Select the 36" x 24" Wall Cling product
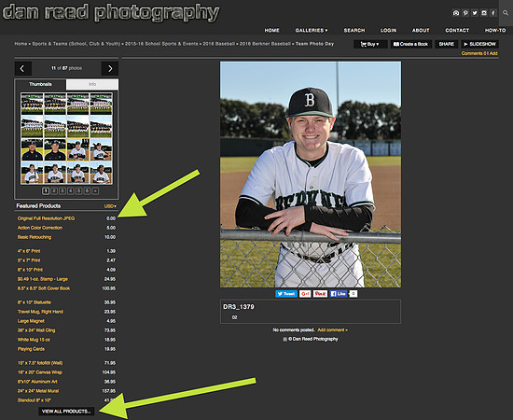Screen dimensions: 513x420 36,330
